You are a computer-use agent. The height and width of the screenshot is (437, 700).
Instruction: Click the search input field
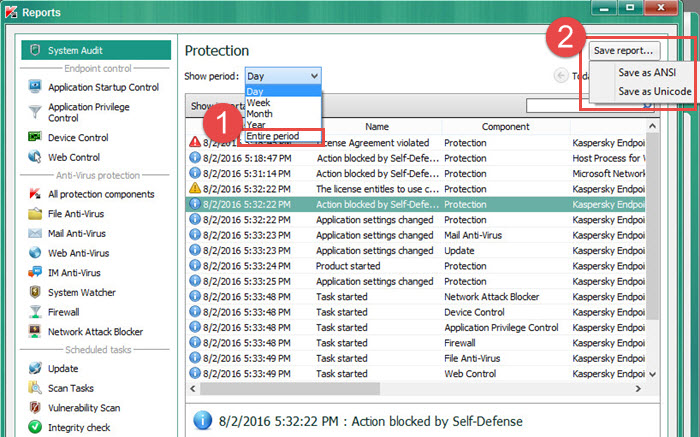point(584,106)
